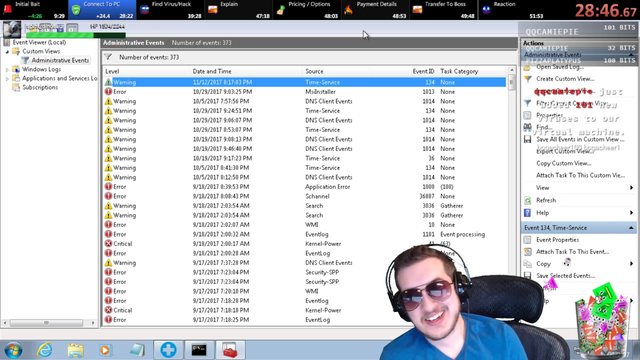Sort by the Task Category column header

[459, 71]
